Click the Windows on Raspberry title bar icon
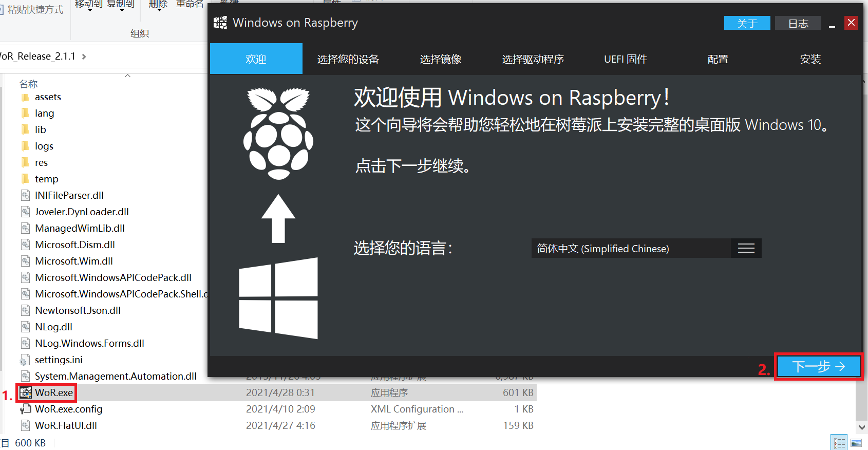The width and height of the screenshot is (868, 450). click(220, 23)
